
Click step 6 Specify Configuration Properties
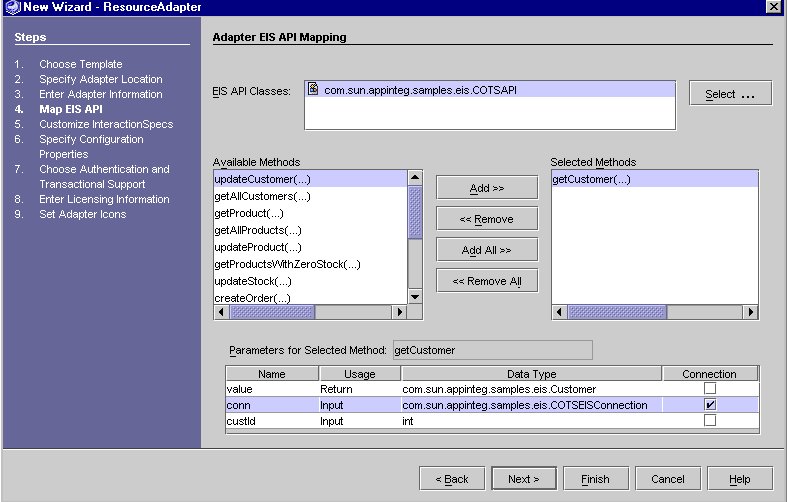[x=91, y=147]
